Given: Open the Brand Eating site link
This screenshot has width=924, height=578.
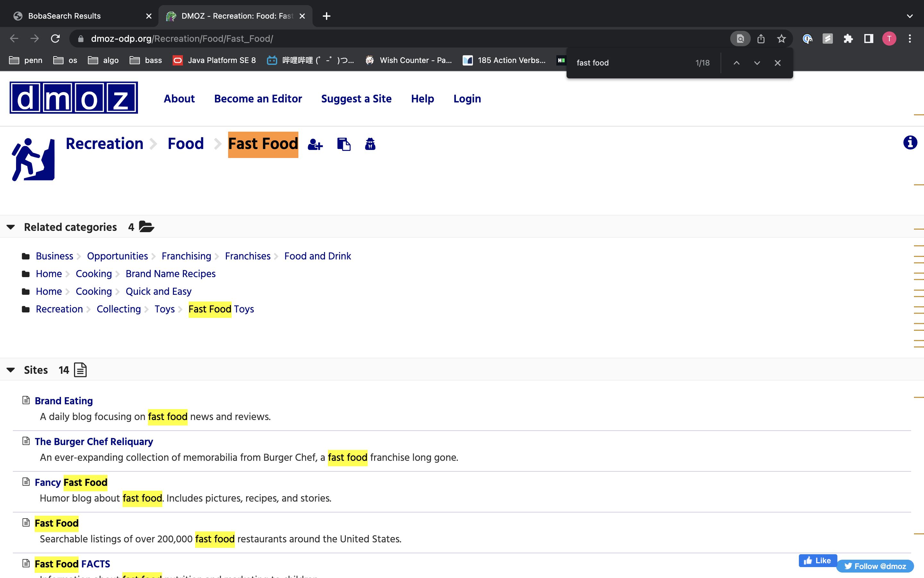Looking at the screenshot, I should [64, 401].
